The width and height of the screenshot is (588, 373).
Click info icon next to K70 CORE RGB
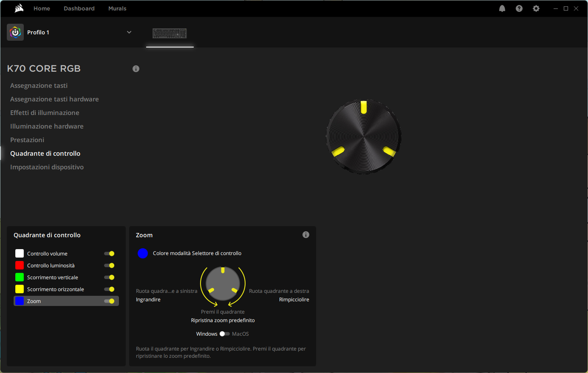136,69
